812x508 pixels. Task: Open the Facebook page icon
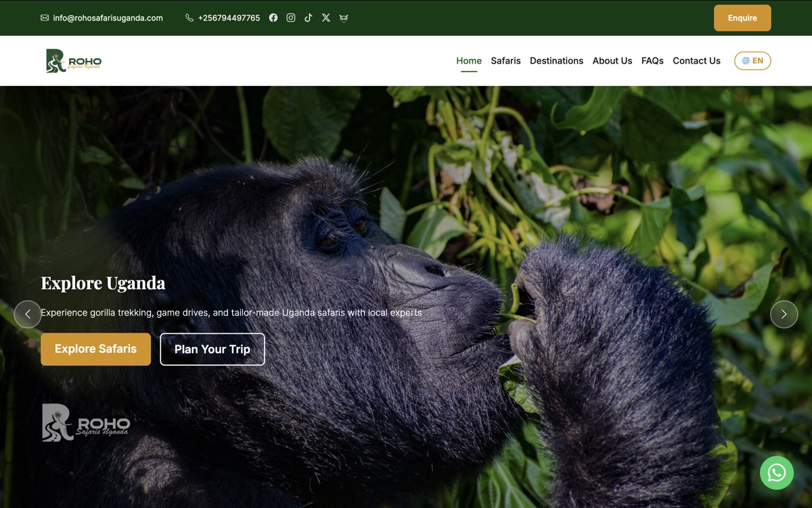[273, 18]
